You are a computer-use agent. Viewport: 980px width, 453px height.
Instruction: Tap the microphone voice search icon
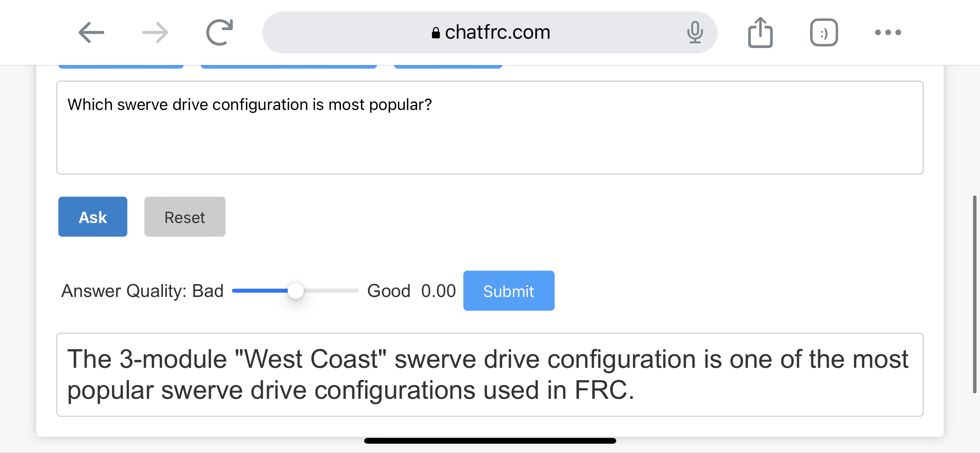click(695, 32)
